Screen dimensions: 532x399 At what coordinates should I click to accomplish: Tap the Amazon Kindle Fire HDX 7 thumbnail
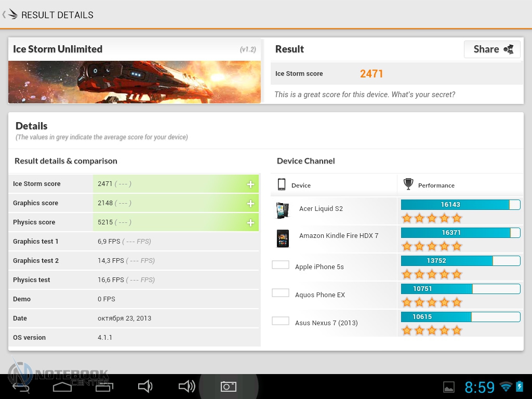(x=282, y=238)
